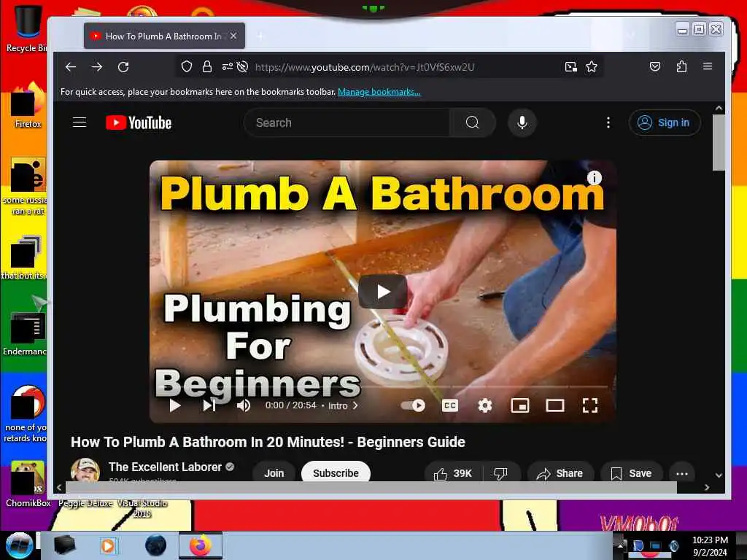Focus the YouTube Search box
Viewport: 747px width, 560px height.
347,122
